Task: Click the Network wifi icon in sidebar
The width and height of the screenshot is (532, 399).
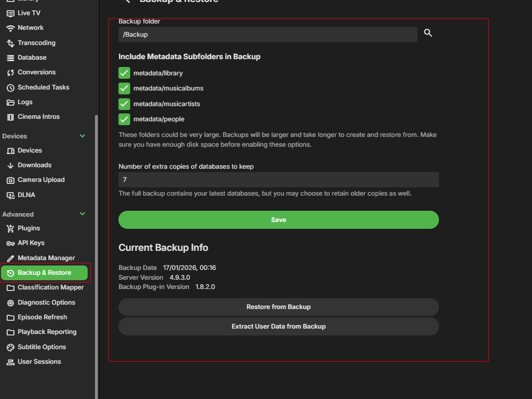Action: [10, 28]
